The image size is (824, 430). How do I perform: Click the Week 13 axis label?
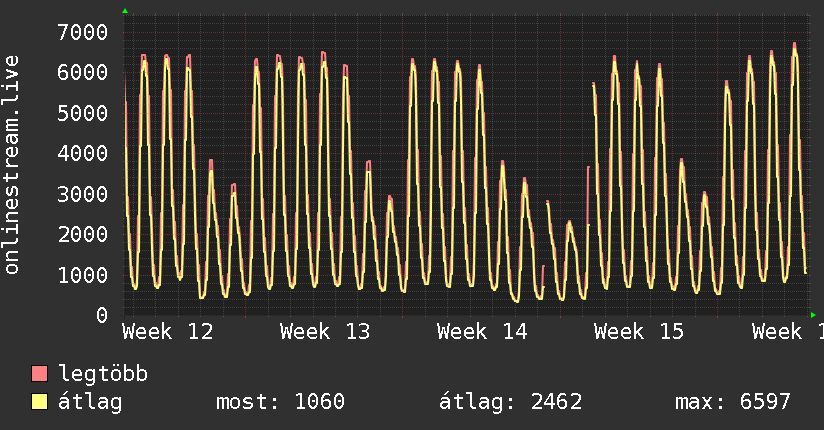coord(325,332)
